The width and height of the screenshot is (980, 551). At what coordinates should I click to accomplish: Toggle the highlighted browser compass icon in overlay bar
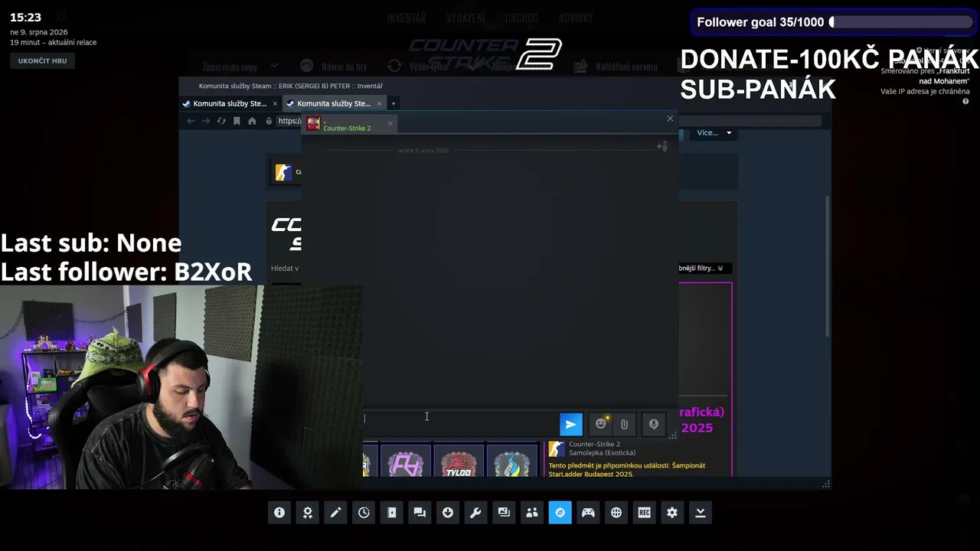pos(560,513)
